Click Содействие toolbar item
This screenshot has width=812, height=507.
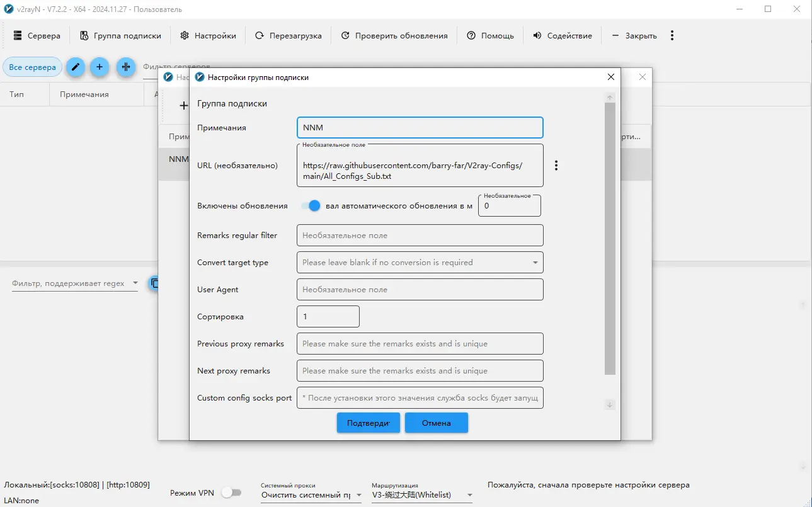tap(563, 36)
